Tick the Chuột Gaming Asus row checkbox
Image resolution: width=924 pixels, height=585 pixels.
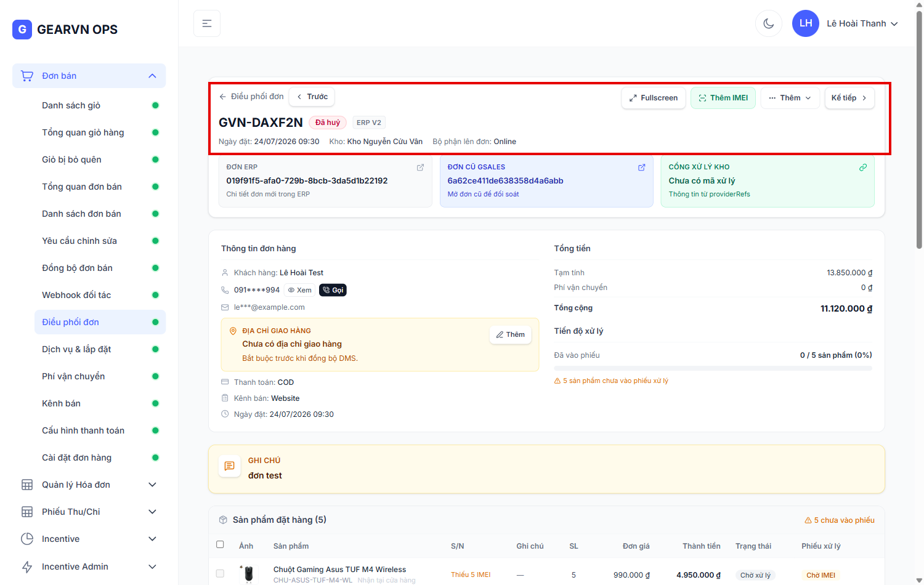tap(220, 573)
